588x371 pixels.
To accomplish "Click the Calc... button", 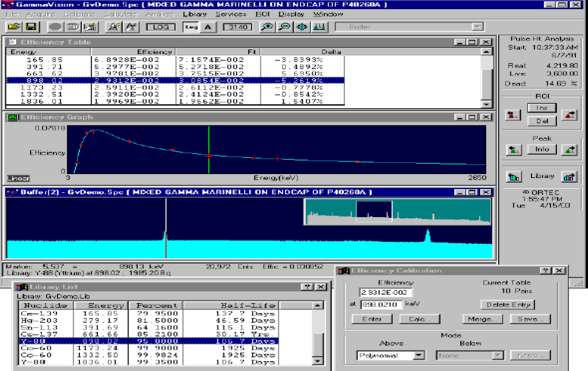I will [x=419, y=319].
